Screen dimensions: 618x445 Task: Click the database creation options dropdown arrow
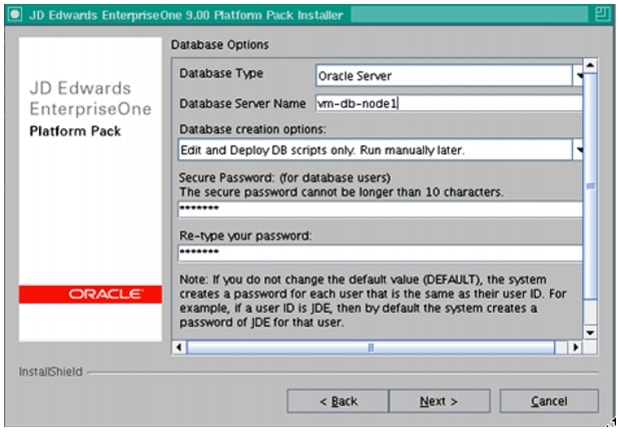(x=578, y=150)
